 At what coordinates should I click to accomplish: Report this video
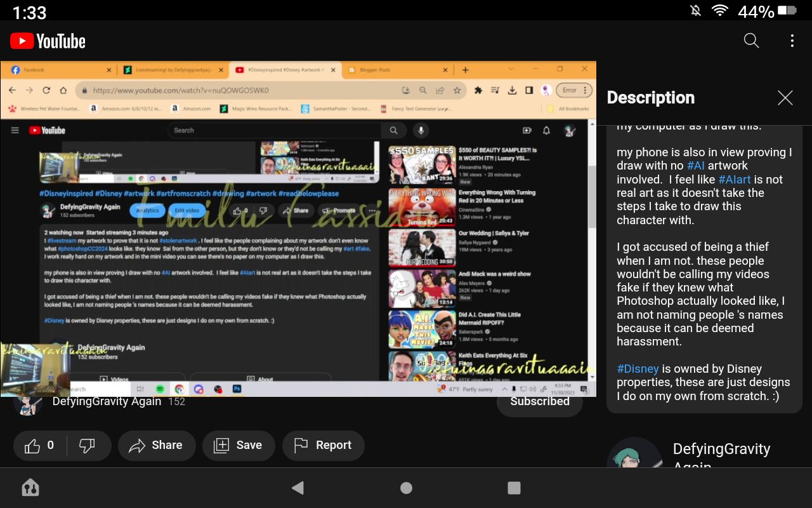tap(324, 445)
